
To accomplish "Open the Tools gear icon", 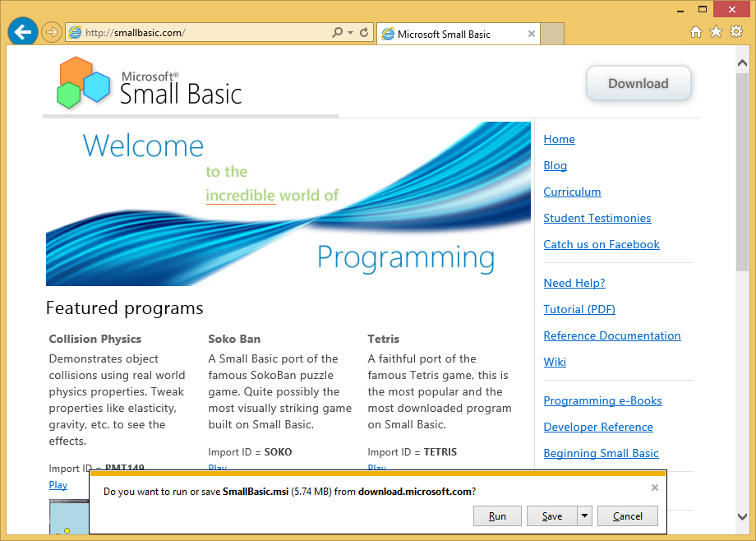I will point(736,32).
